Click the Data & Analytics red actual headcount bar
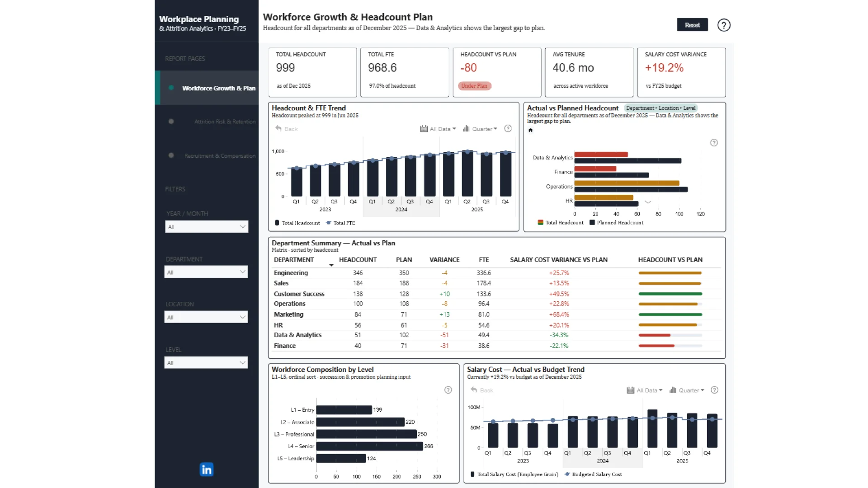This screenshot has height=488, width=868. coord(601,155)
